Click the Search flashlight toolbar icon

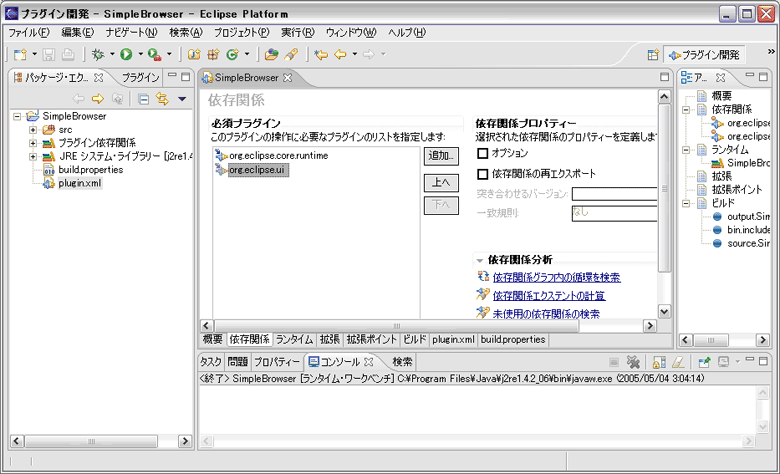tap(291, 54)
